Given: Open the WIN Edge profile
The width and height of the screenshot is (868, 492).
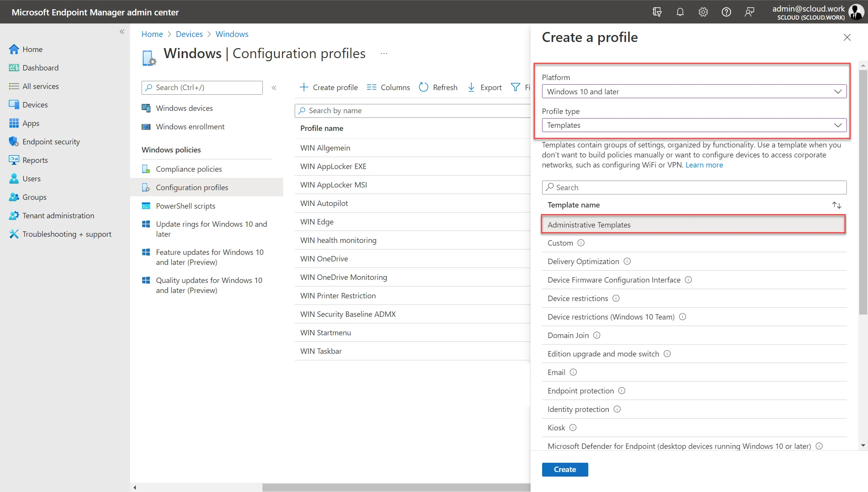Looking at the screenshot, I should 317,222.
